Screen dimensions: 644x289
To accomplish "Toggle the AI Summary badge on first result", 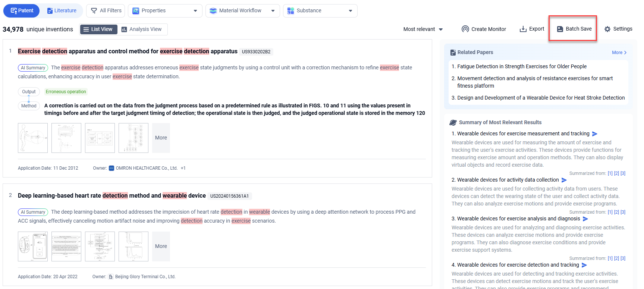I will click(33, 68).
